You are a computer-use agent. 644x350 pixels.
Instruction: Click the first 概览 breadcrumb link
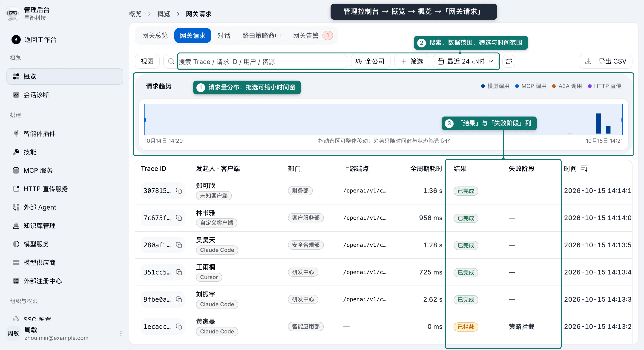tap(135, 14)
